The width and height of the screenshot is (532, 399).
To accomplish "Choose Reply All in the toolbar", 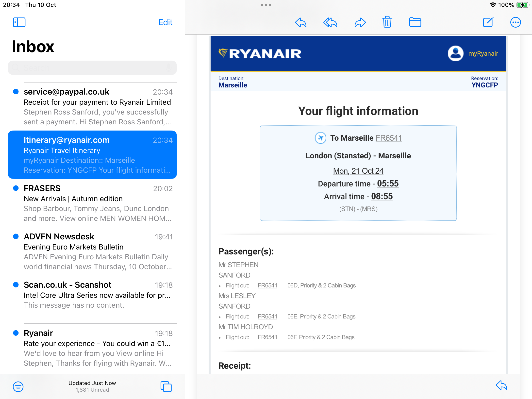I will tap(330, 22).
